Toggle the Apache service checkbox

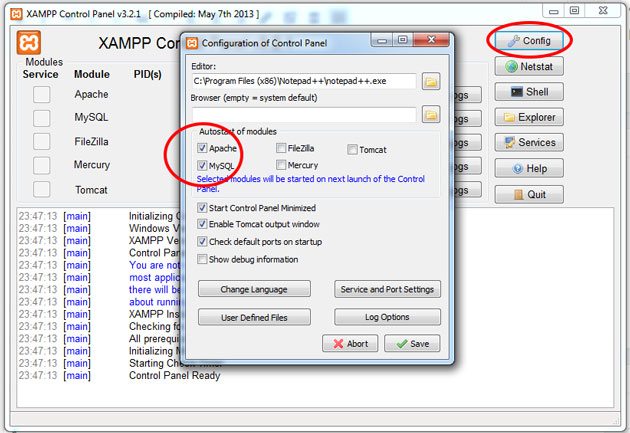[41, 94]
